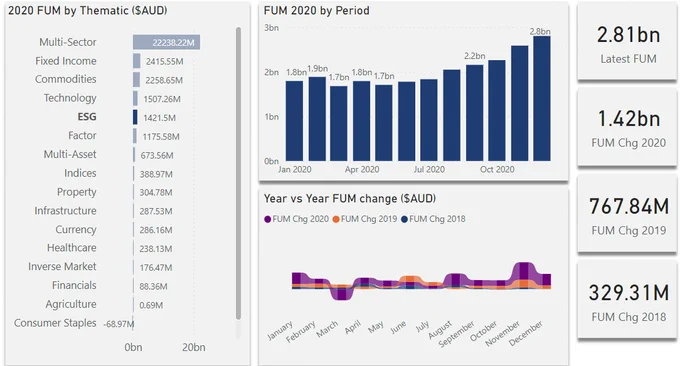Select the FUM Chg 2020 purple legend swatch
680x366 pixels.
[x=268, y=219]
